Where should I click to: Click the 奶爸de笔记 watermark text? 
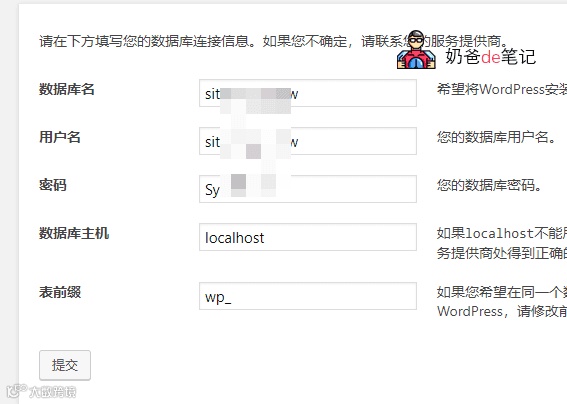(x=490, y=57)
